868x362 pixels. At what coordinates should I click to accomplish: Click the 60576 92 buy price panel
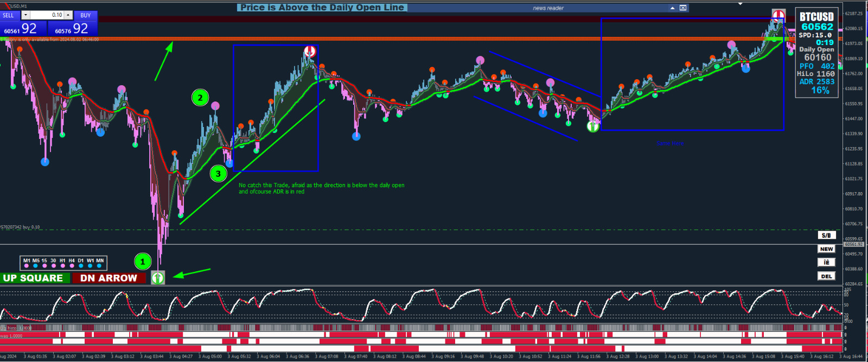coord(73,28)
